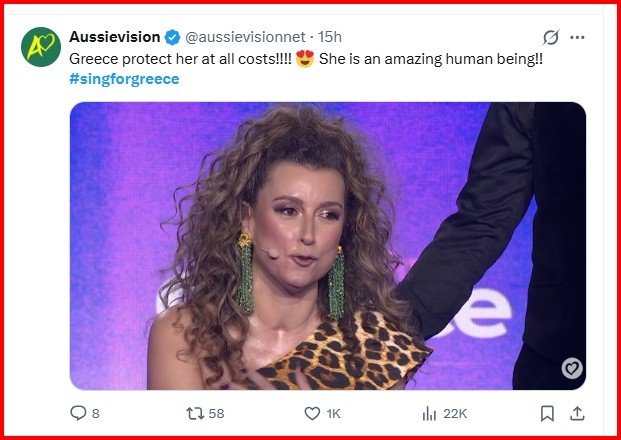Open the post via the 15h timestamp

coord(329,37)
